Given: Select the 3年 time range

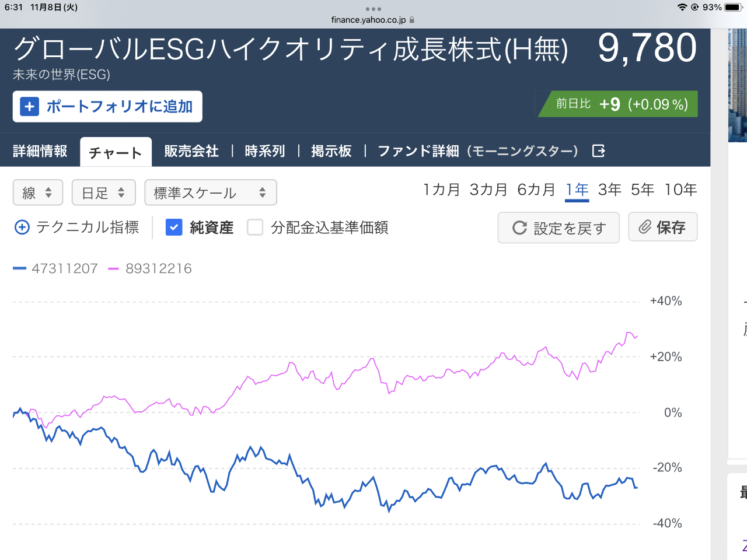Looking at the screenshot, I should 609,190.
